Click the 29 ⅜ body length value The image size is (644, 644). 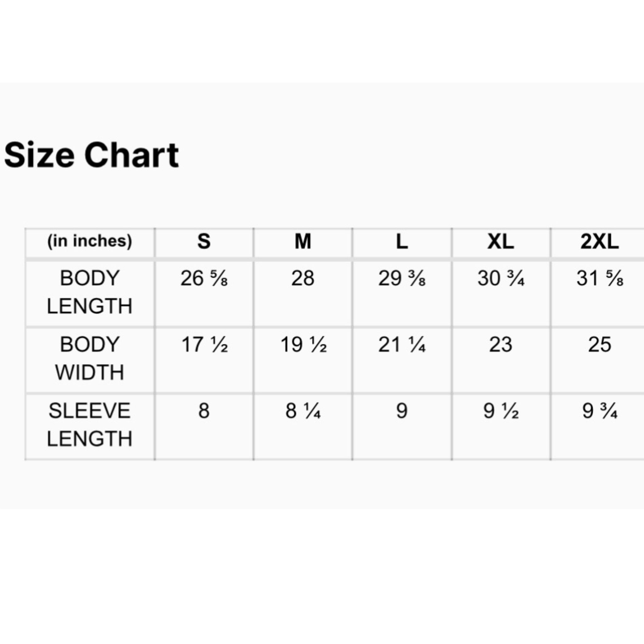402,278
